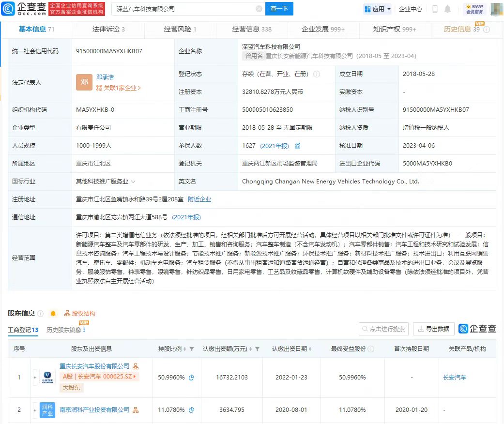Screen dimensions: 504x424
Task: Open the notification bell icon
Action: pos(447,8)
